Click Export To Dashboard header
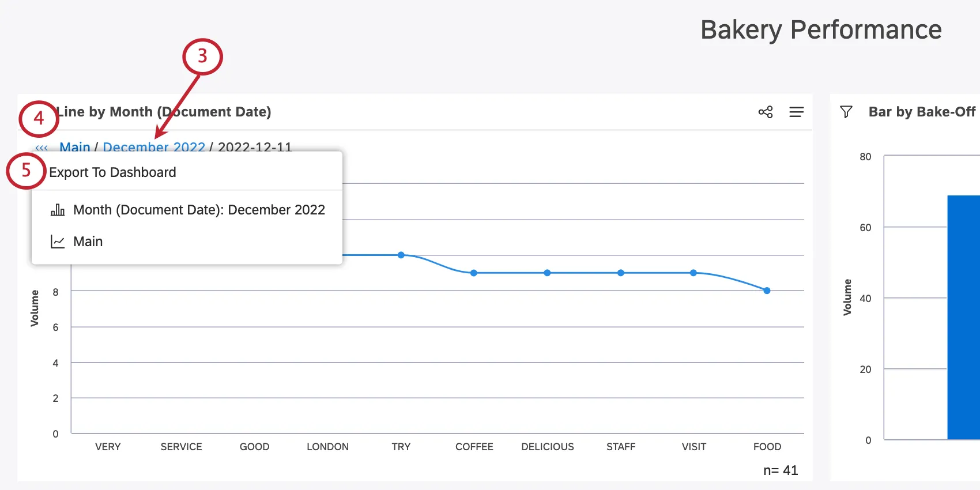980x490 pixels. tap(113, 172)
